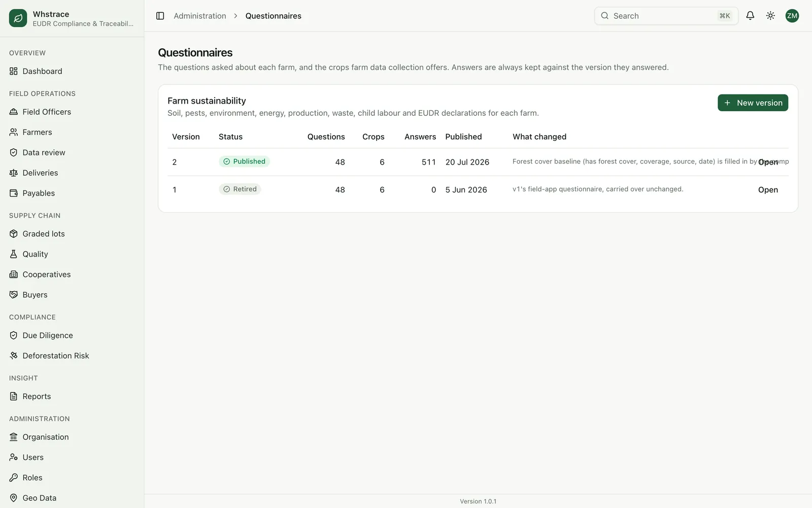Image resolution: width=812 pixels, height=508 pixels.
Task: Click the 'What changed' column header
Action: point(539,137)
